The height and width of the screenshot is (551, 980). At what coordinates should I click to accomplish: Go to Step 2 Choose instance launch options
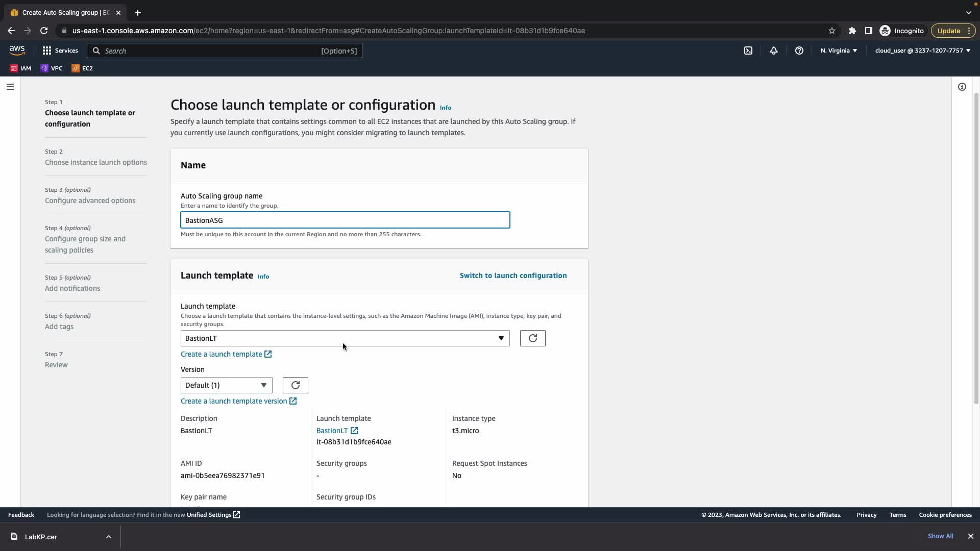pyautogui.click(x=95, y=162)
